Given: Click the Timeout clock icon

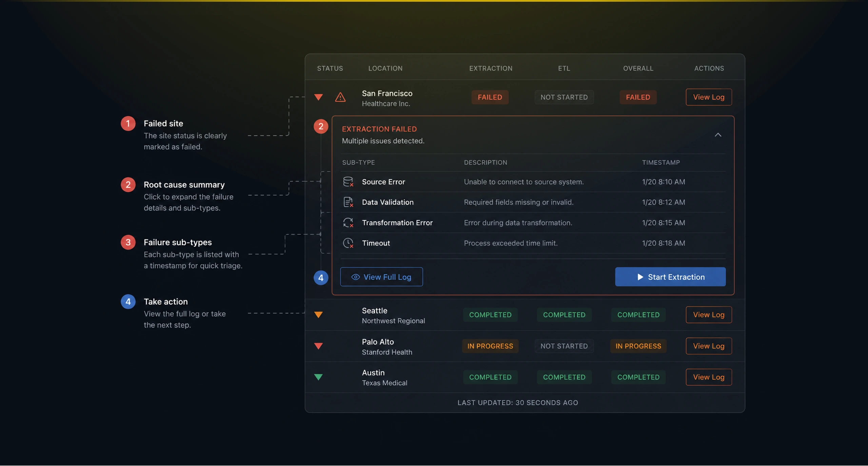Looking at the screenshot, I should pyautogui.click(x=348, y=243).
